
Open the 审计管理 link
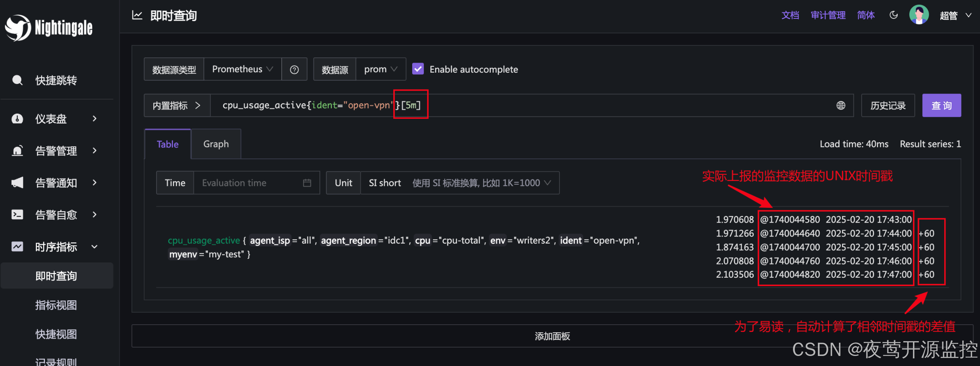click(828, 15)
